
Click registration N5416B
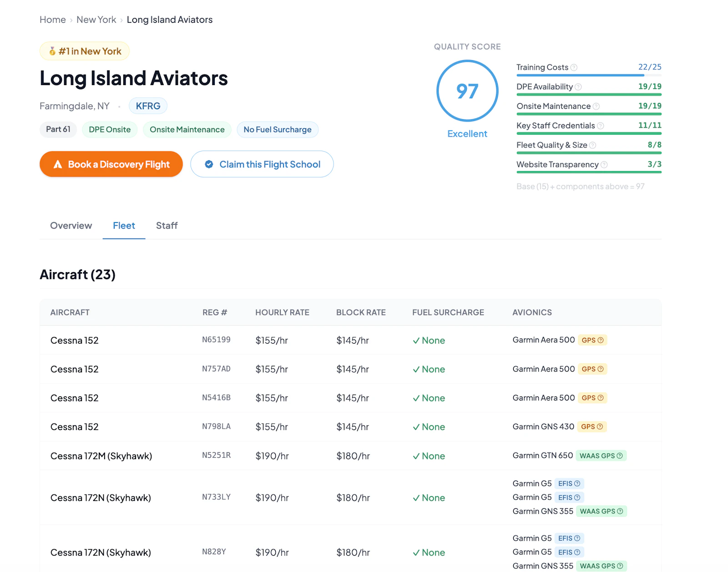(216, 398)
